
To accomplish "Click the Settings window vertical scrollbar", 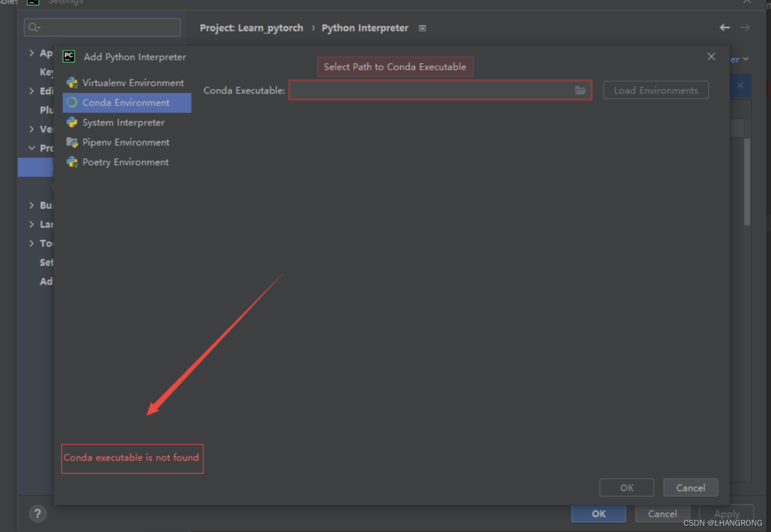I will pos(747,182).
